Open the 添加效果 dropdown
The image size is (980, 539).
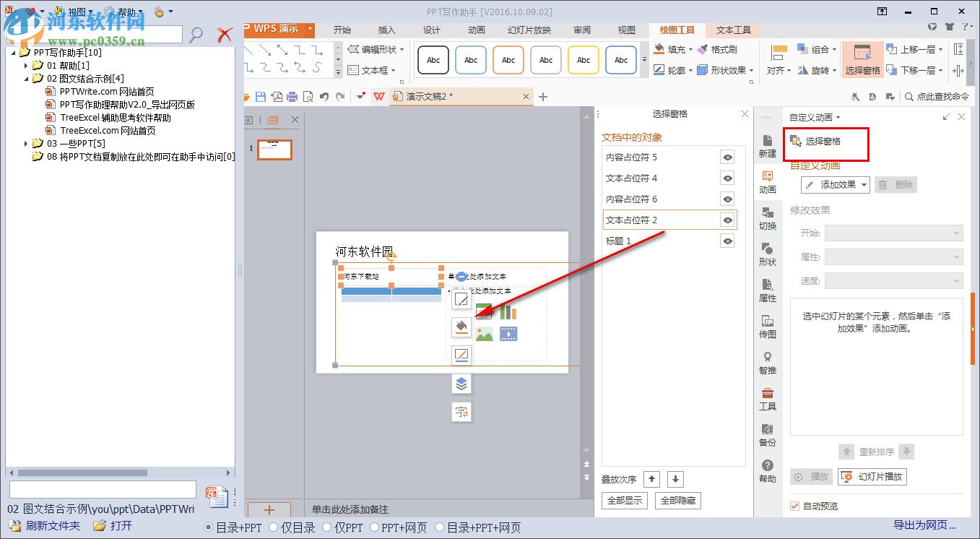pos(836,185)
